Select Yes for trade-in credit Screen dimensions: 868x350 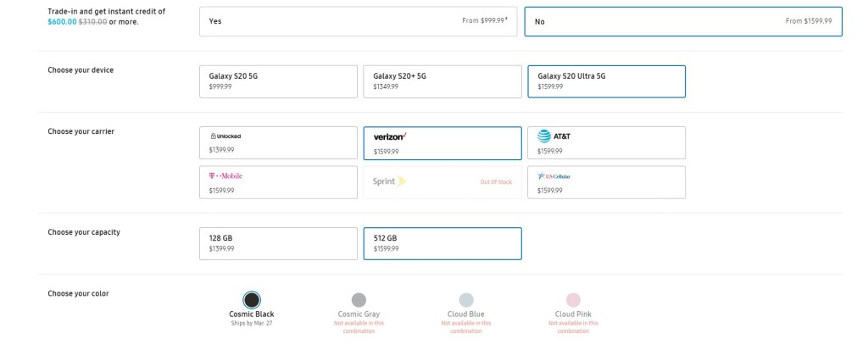358,21
